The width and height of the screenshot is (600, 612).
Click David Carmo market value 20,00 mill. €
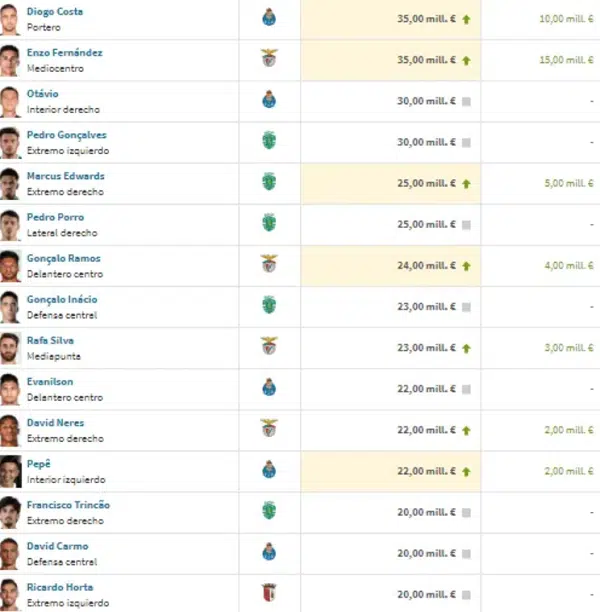click(426, 553)
